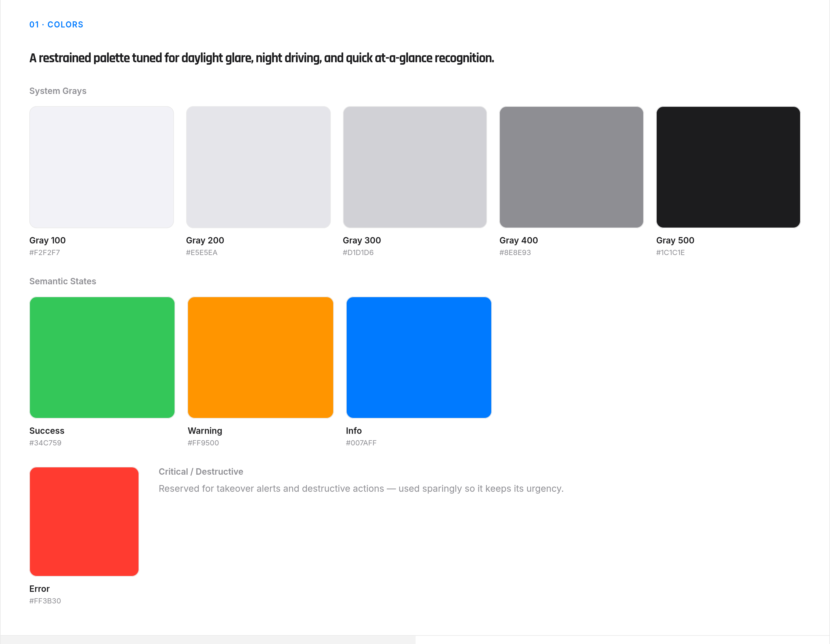Screen dimensions: 830x644
Task: Click the 'Semantic States' heading
Action: [x=63, y=281]
